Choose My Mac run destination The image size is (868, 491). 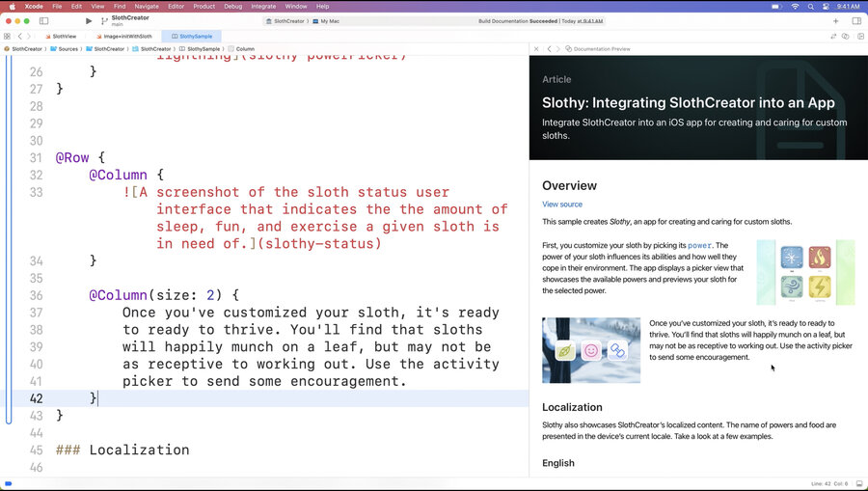326,21
